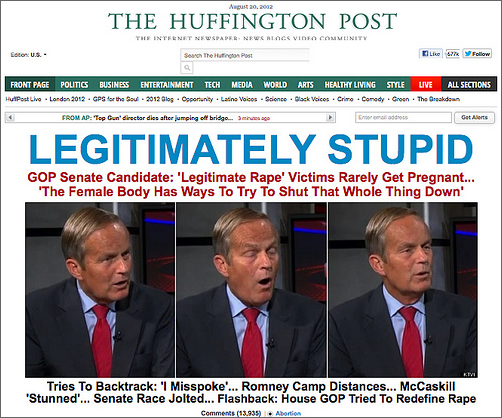Click the Crime link
The width and height of the screenshot is (502, 418).
345,99
